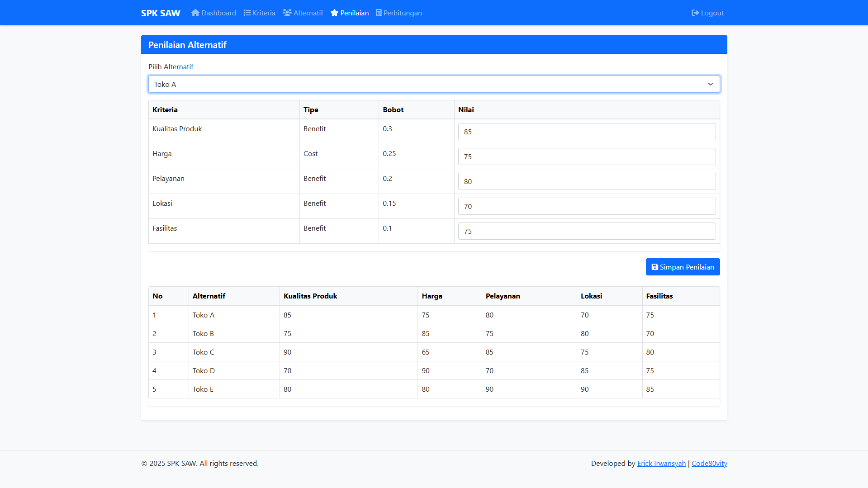Click the Alternatif users icon
This screenshot has width=868, height=488.
click(x=287, y=13)
